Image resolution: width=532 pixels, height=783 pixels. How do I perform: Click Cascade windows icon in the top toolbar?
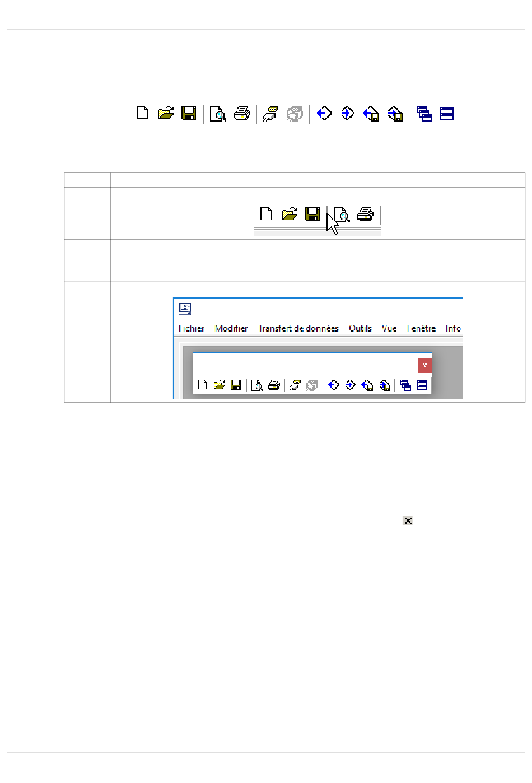click(x=424, y=114)
